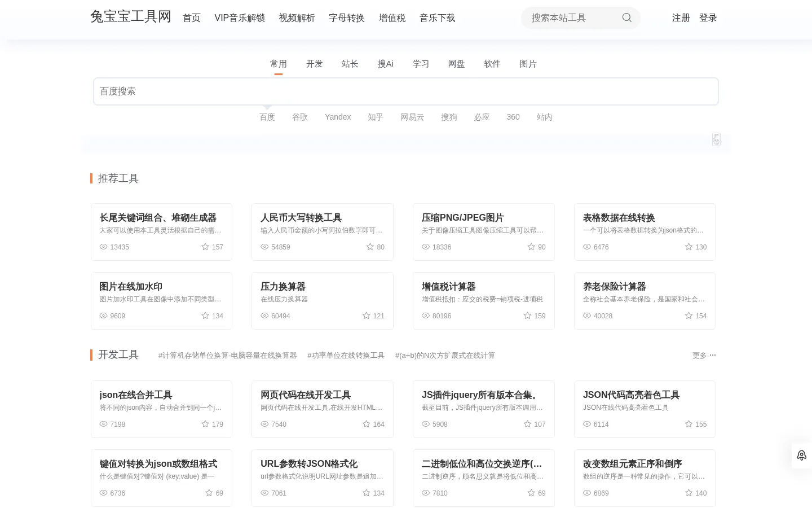Click the 注册 link
Image resolution: width=812 pixels, height=508 pixels.
681,18
